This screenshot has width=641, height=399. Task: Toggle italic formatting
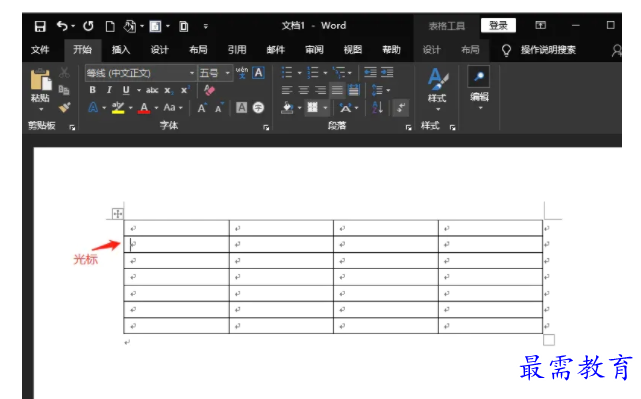[x=109, y=90]
